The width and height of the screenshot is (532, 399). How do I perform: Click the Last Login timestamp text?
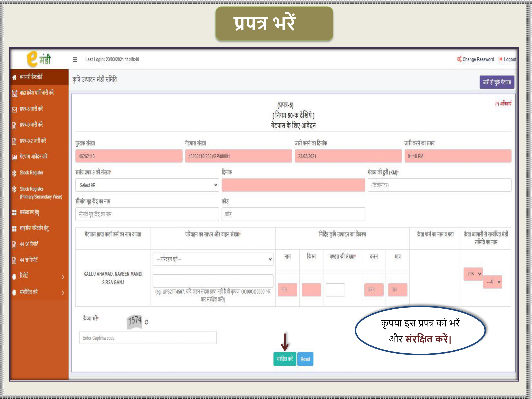(112, 59)
